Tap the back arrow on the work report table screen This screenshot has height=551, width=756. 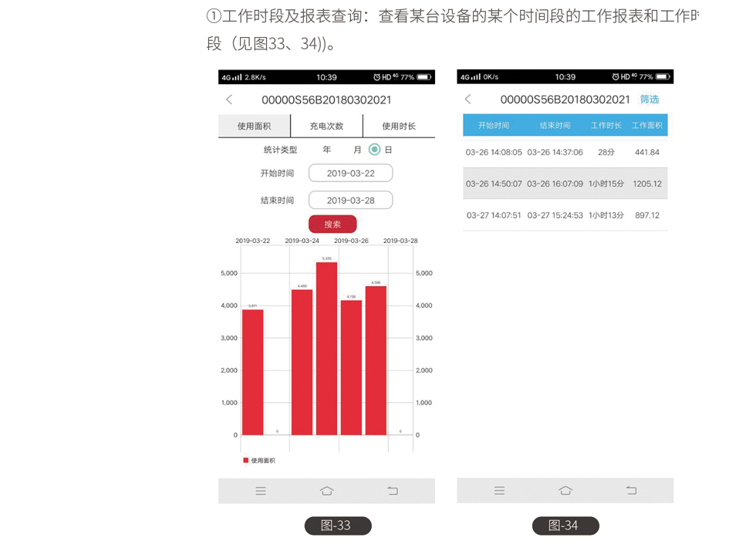pyautogui.click(x=467, y=100)
